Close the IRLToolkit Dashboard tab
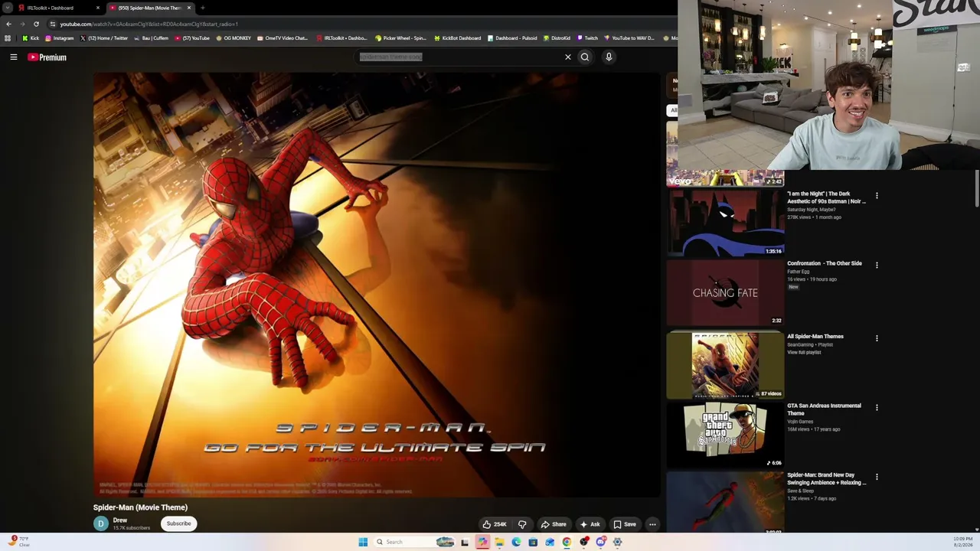The image size is (980, 551). click(x=98, y=8)
